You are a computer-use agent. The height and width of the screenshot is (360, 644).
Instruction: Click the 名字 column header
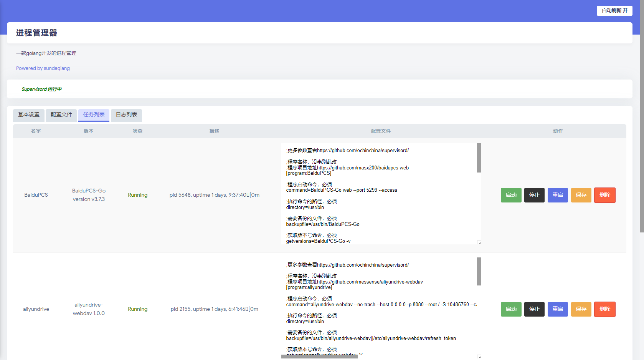pos(36,131)
